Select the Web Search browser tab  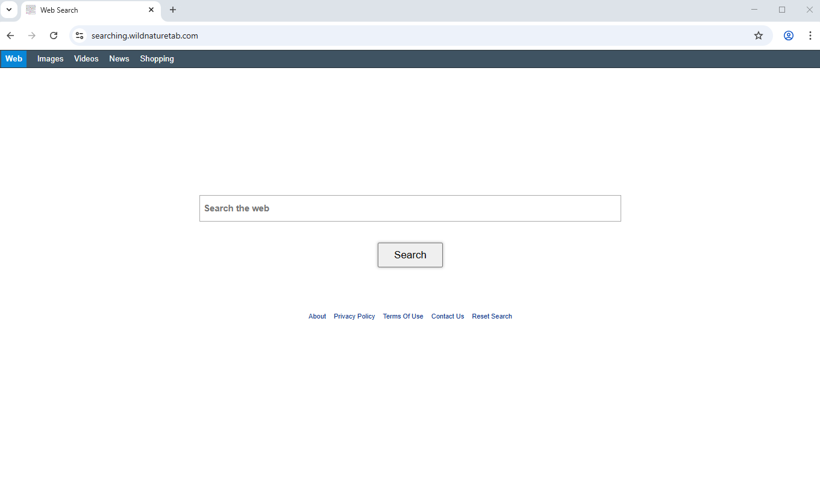pos(91,10)
